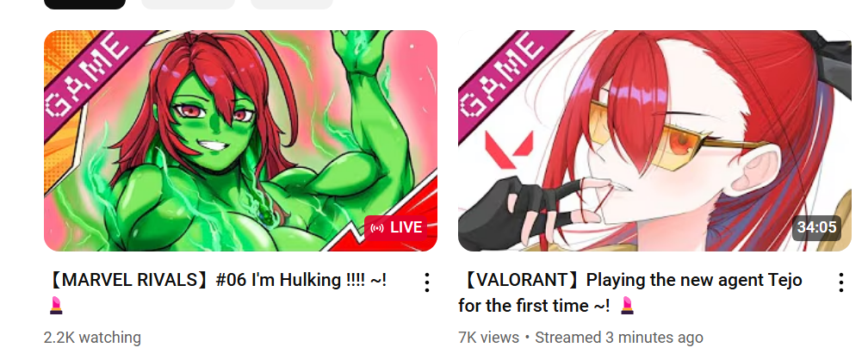Select the rightmost grey filter chip

click(292, 4)
